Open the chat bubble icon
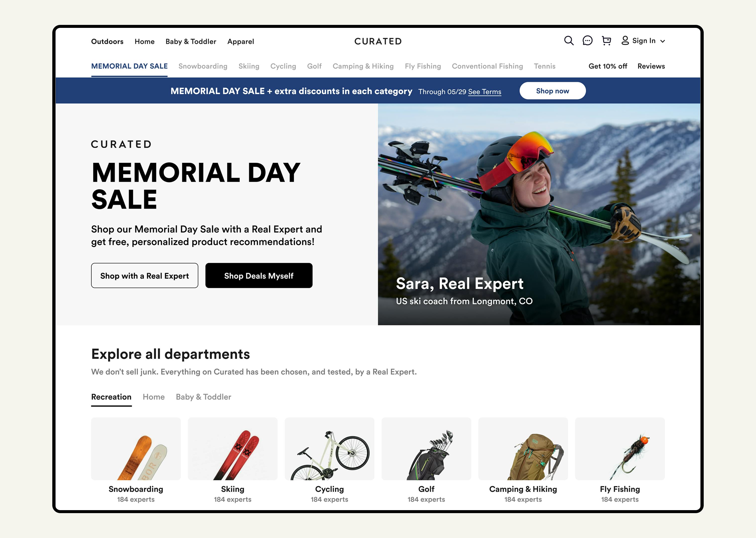The image size is (756, 538). 587,41
